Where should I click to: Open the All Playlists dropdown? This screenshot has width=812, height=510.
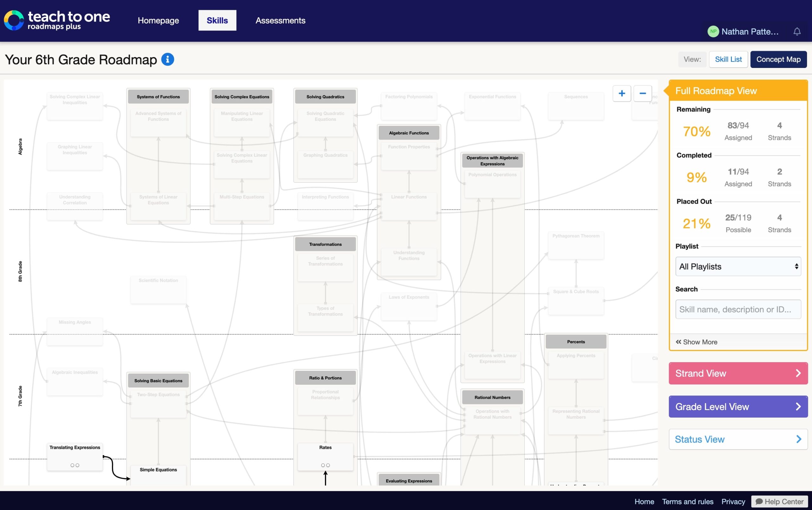(x=737, y=266)
